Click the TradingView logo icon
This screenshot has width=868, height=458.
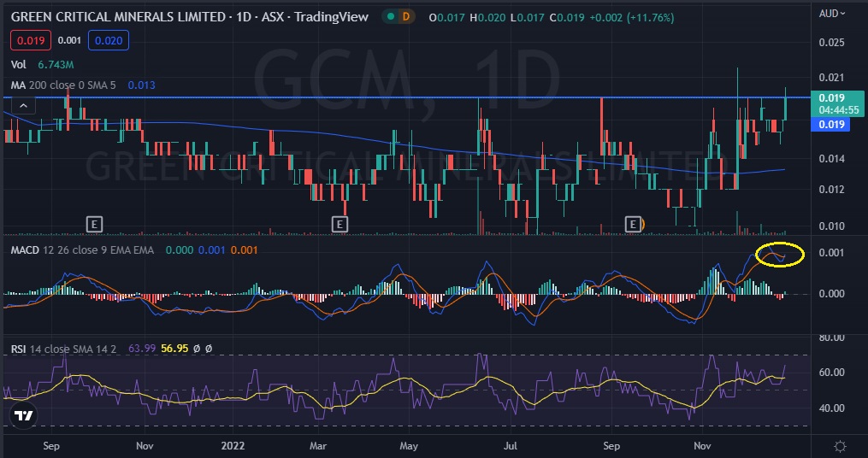(x=23, y=416)
